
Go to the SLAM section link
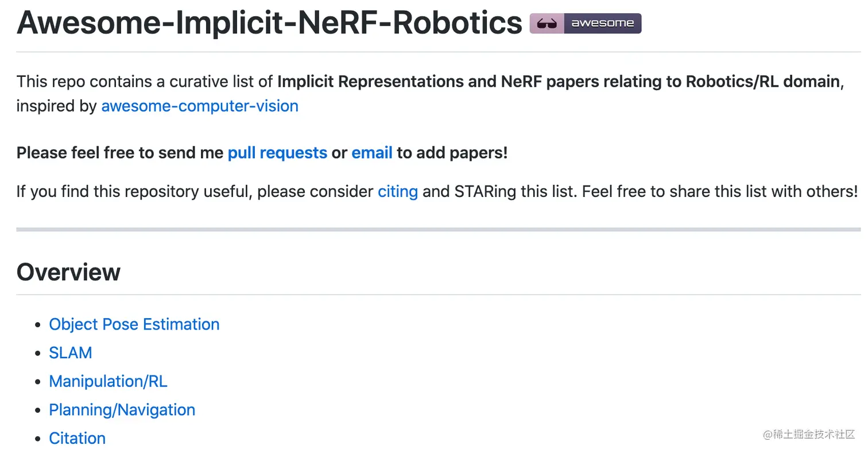(x=71, y=353)
